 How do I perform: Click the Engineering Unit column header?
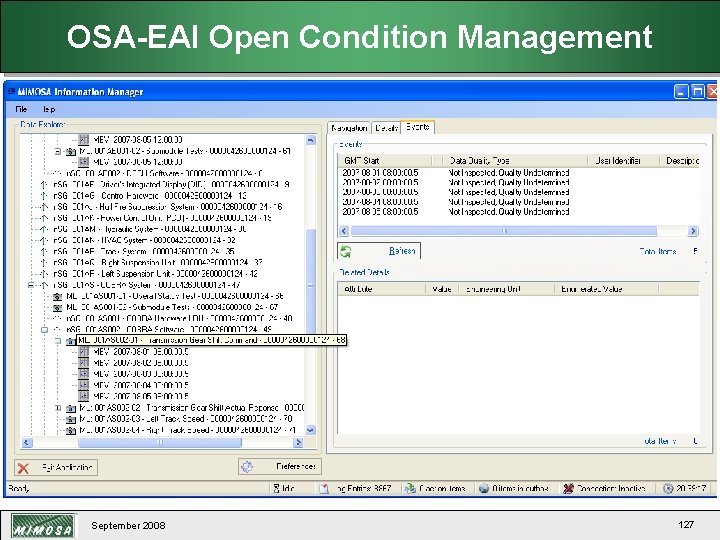tap(506, 289)
